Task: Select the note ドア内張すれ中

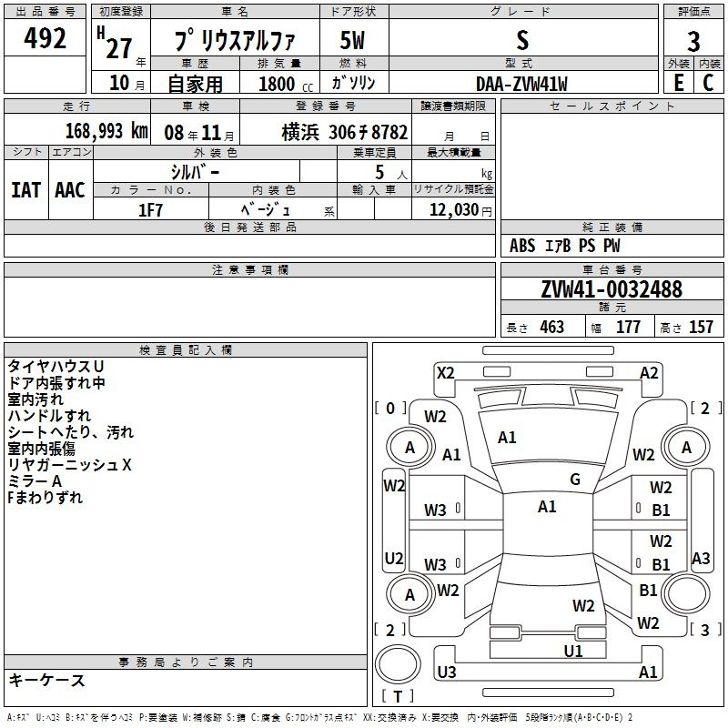Action: coord(56,383)
